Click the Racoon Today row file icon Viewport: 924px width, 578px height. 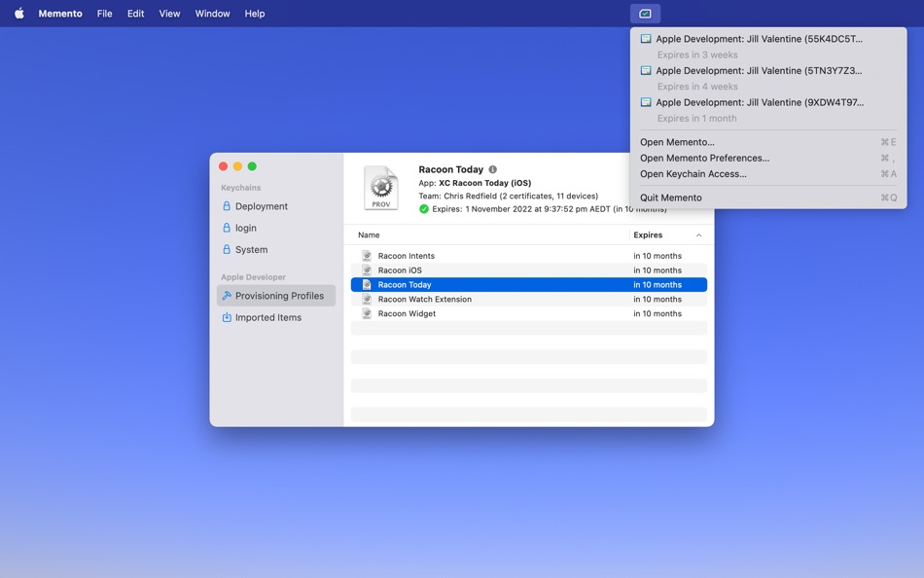click(x=367, y=284)
